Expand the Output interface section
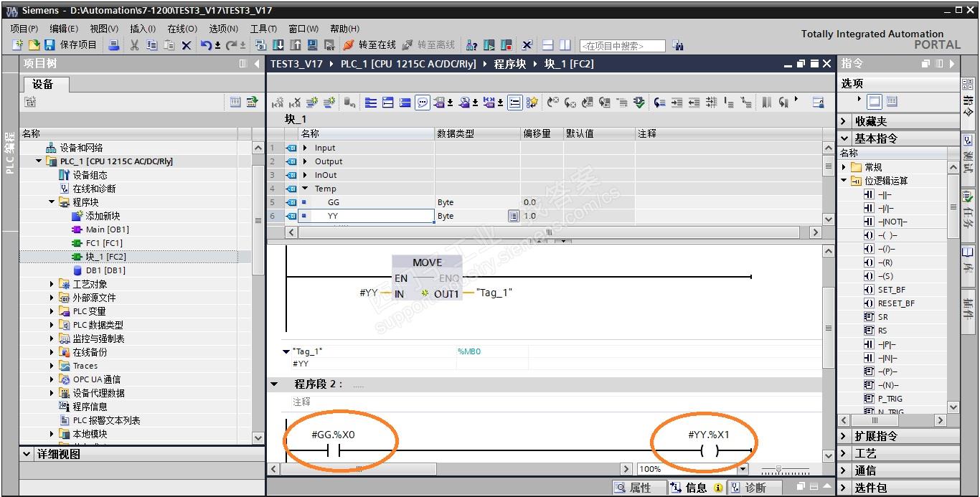The height and width of the screenshot is (497, 980). [x=306, y=161]
